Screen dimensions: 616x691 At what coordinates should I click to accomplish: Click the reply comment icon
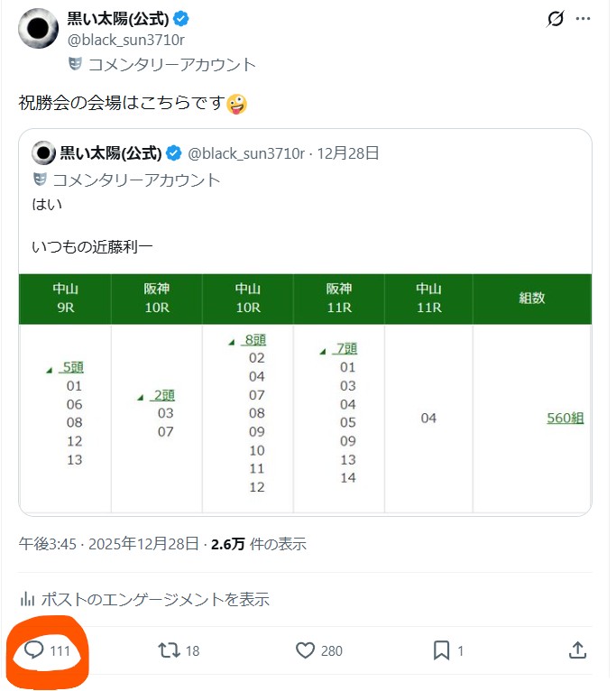pyautogui.click(x=34, y=650)
